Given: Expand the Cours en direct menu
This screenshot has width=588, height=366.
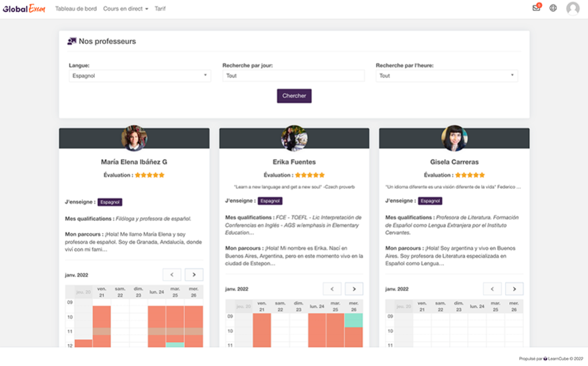Looking at the screenshot, I should tap(126, 9).
